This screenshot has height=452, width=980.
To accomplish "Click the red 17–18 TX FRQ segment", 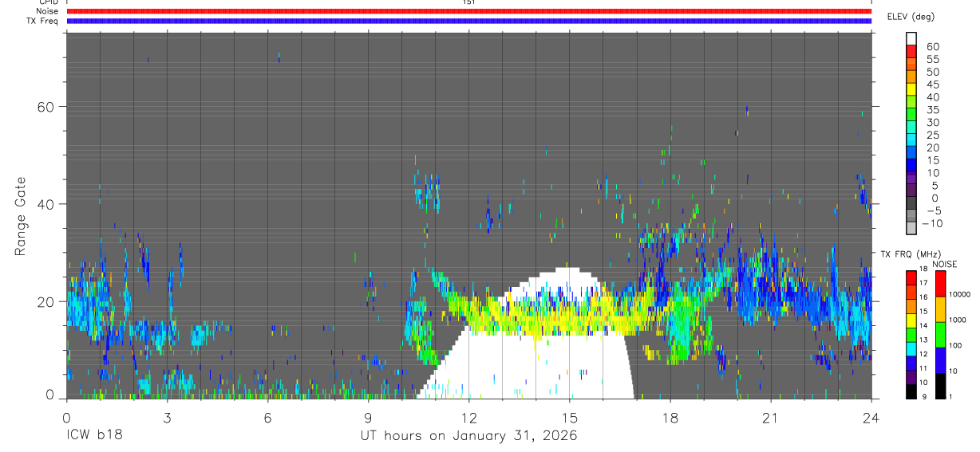I will coord(911,277).
